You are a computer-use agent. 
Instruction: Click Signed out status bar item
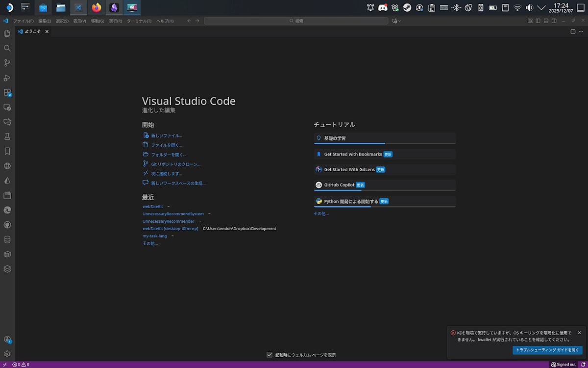pos(563,365)
